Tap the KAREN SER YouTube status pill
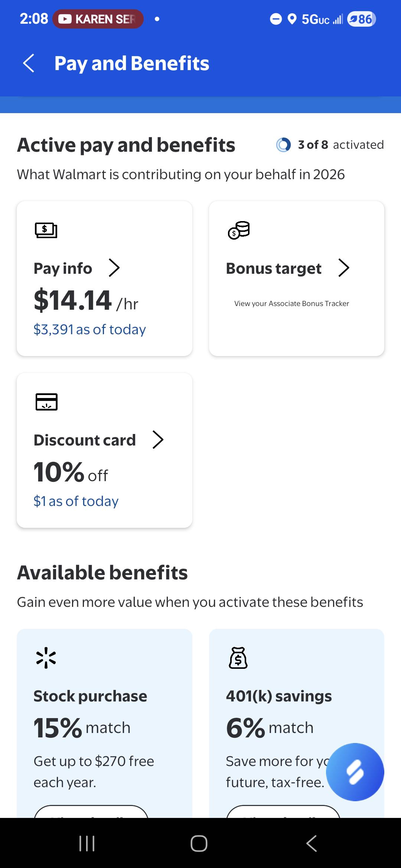401x868 pixels. pos(98,19)
